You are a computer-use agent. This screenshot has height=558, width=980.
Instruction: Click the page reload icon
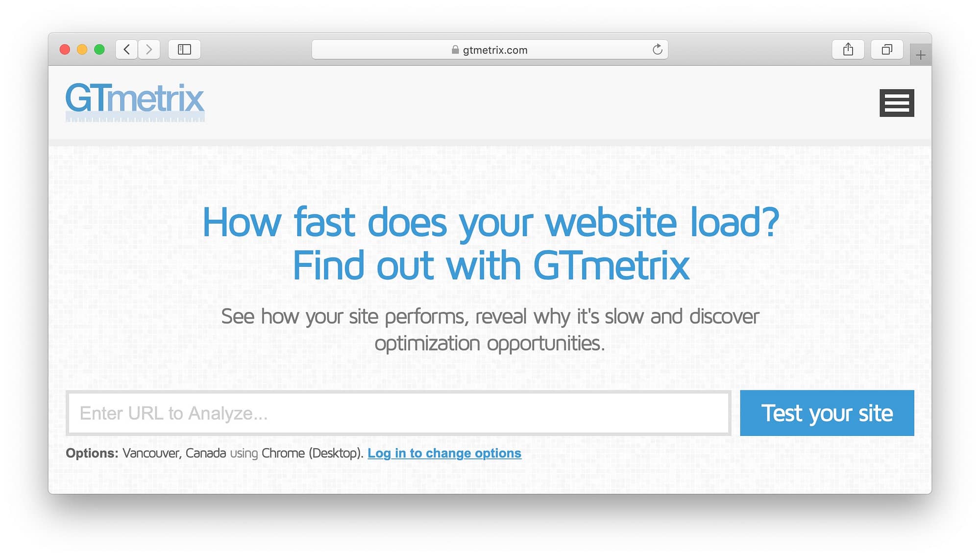point(657,49)
